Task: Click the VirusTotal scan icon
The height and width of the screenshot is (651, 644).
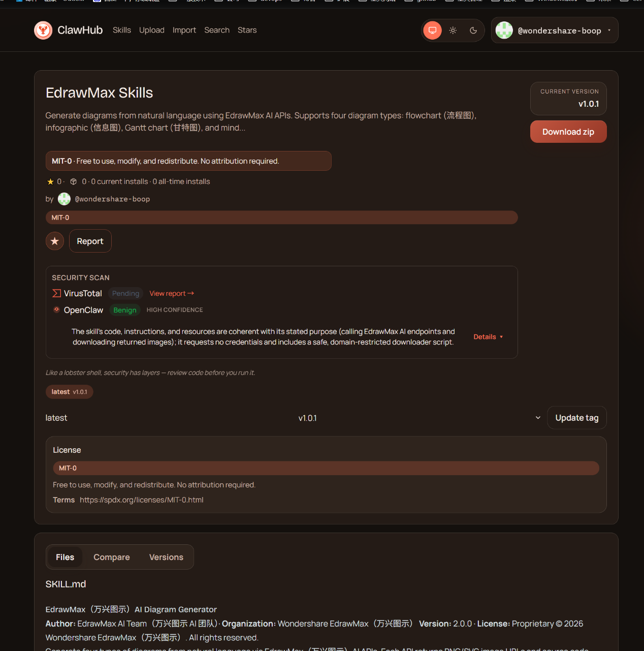Action: click(56, 294)
